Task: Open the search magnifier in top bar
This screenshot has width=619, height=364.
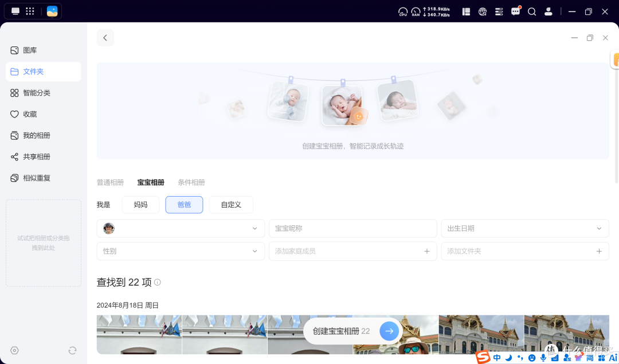Action: pos(532,12)
